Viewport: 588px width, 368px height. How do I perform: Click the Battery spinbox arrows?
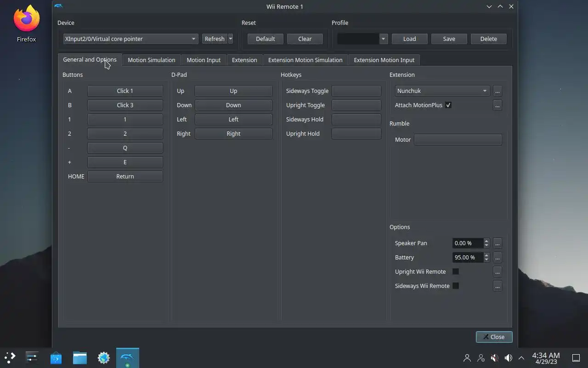pyautogui.click(x=486, y=258)
